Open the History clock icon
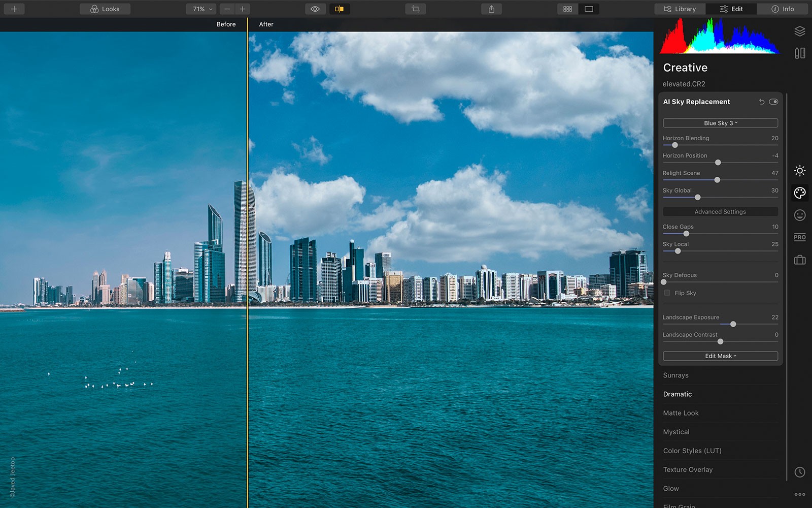The image size is (812, 508). (800, 472)
